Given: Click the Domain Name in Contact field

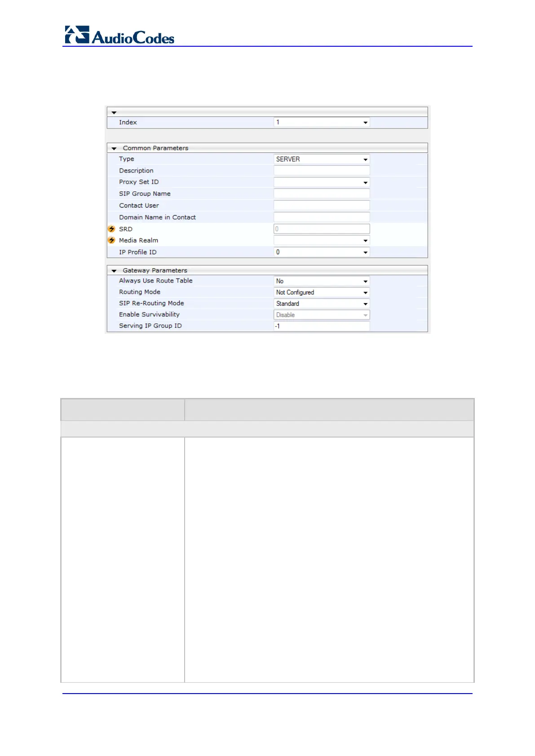Looking at the screenshot, I should tap(322, 217).
